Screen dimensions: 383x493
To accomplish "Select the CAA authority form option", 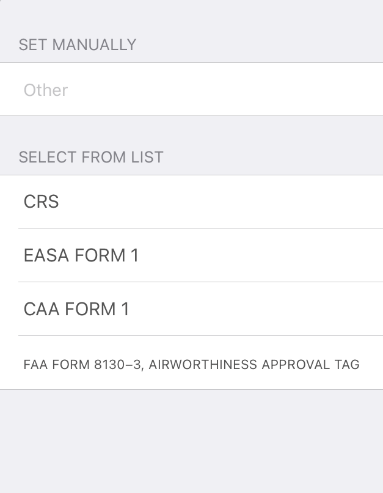I will point(191,309).
